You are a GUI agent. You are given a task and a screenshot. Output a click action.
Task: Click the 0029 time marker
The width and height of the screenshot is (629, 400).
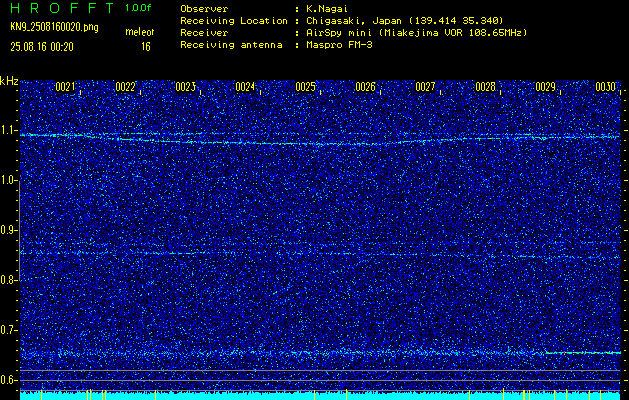click(x=546, y=87)
